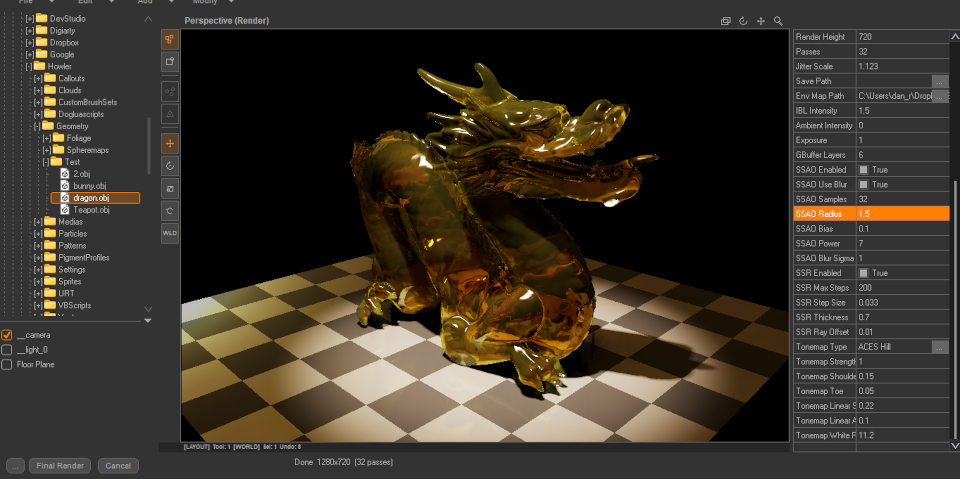The width and height of the screenshot is (960, 480).
Task: Edit the SSR Max Steps value
Action: [902, 288]
